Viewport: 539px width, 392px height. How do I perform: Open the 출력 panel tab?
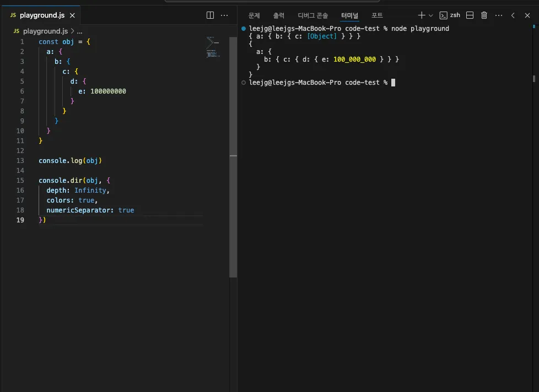coord(279,15)
